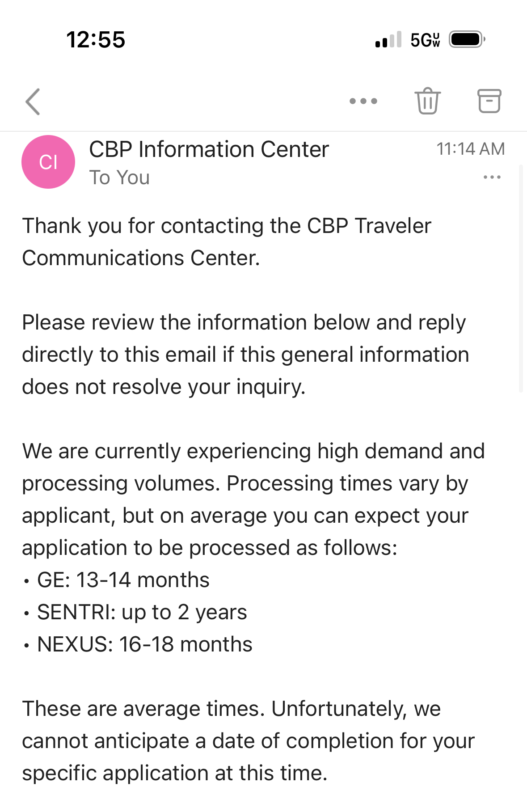Viewport: 527px width, 812px height.
Task: Tap the 5G UW network indicator
Action: 425,40
